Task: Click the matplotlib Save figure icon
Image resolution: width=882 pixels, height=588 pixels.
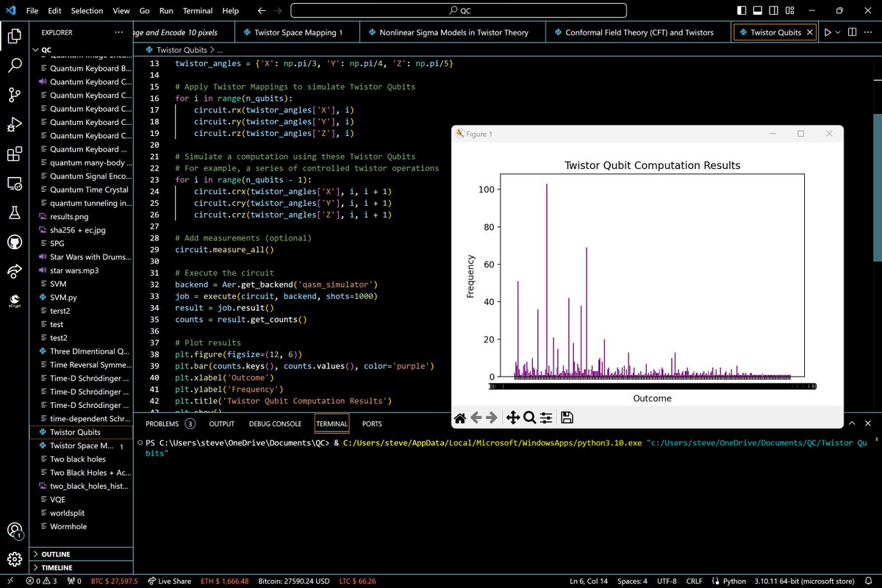Action: pyautogui.click(x=567, y=417)
